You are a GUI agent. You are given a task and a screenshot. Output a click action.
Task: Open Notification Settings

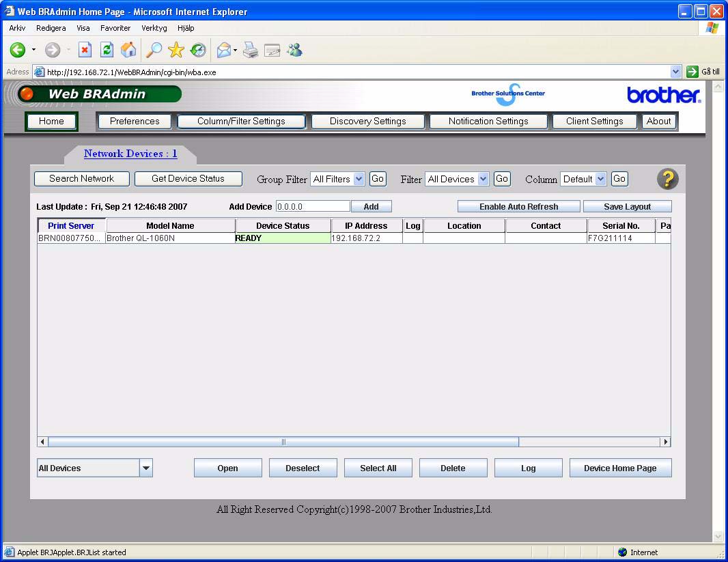click(x=488, y=121)
